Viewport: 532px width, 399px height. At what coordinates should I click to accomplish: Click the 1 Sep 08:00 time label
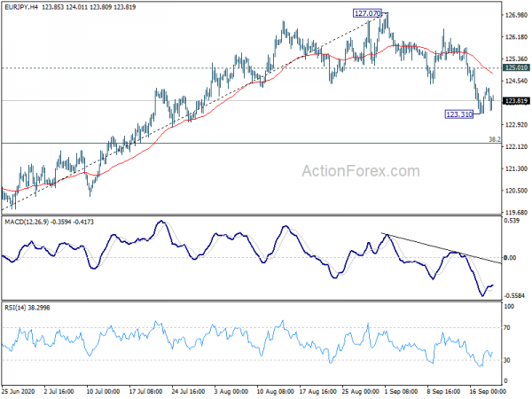point(401,392)
